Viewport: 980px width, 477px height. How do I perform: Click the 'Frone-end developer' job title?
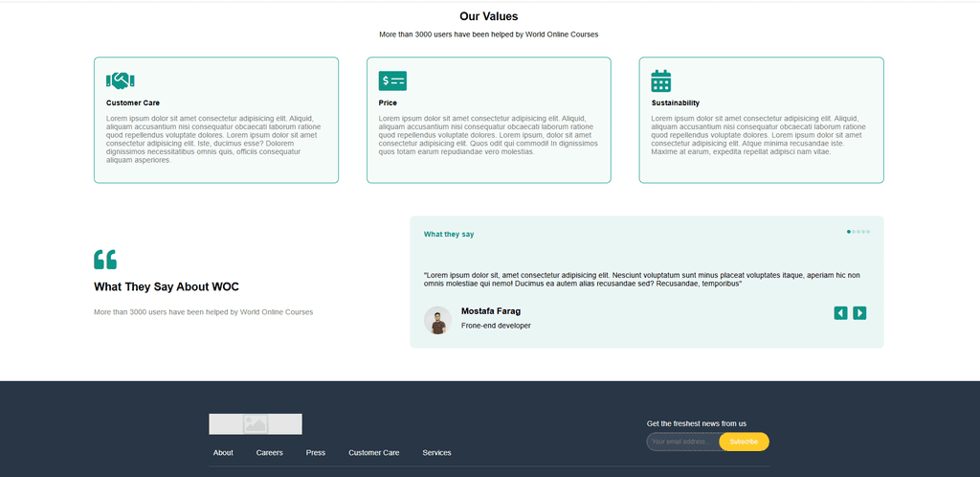pyautogui.click(x=497, y=326)
